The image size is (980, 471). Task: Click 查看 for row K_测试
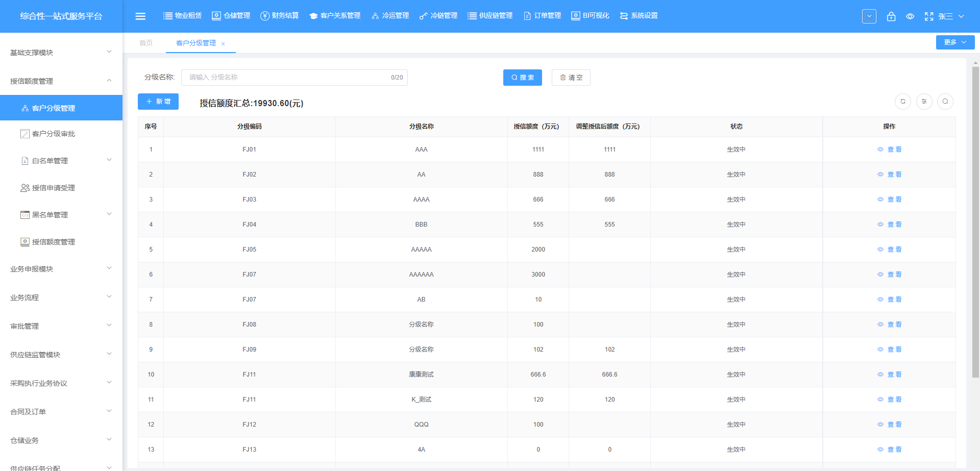(x=890, y=400)
